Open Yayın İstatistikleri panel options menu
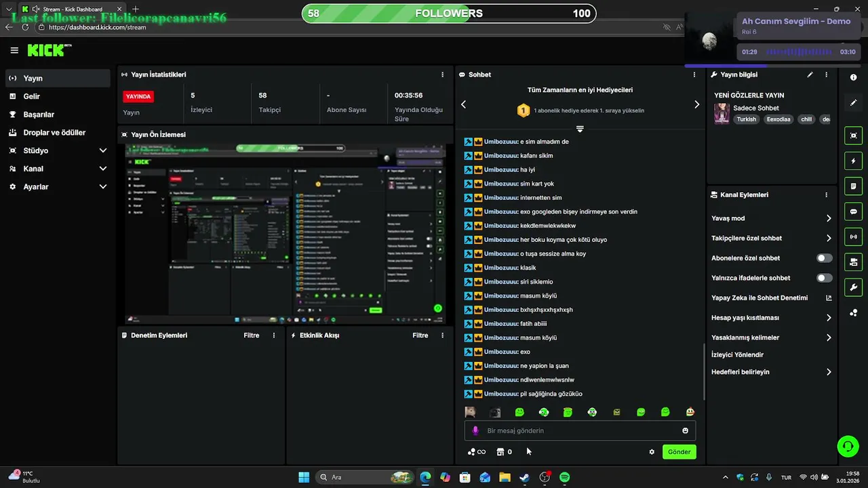 click(443, 75)
